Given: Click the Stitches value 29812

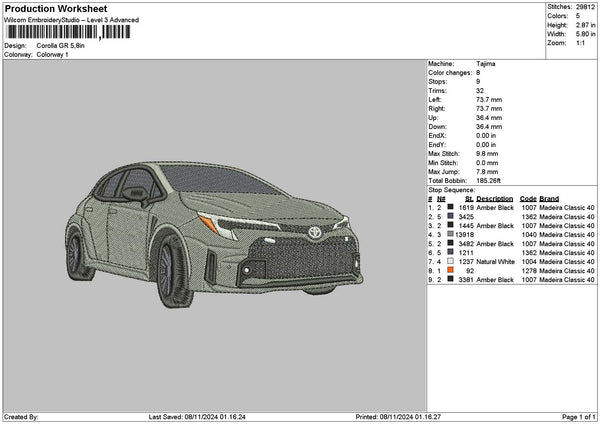Looking at the screenshot, I should tap(585, 7).
